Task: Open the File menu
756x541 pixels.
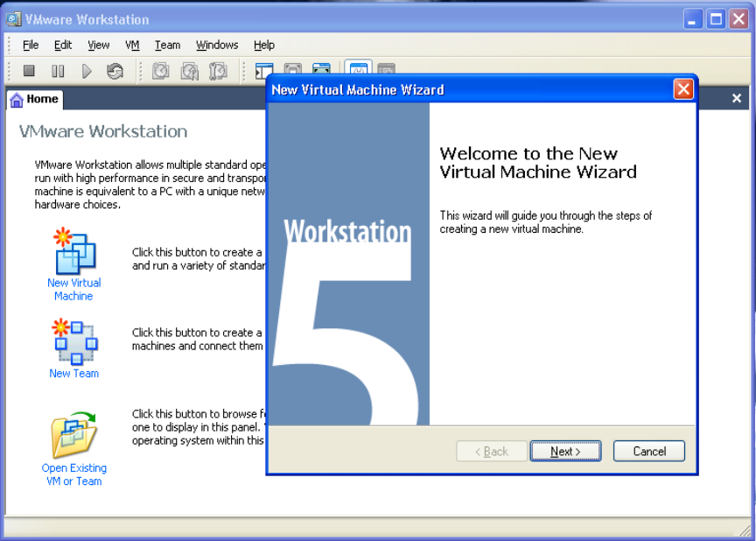Action: pyautogui.click(x=31, y=45)
